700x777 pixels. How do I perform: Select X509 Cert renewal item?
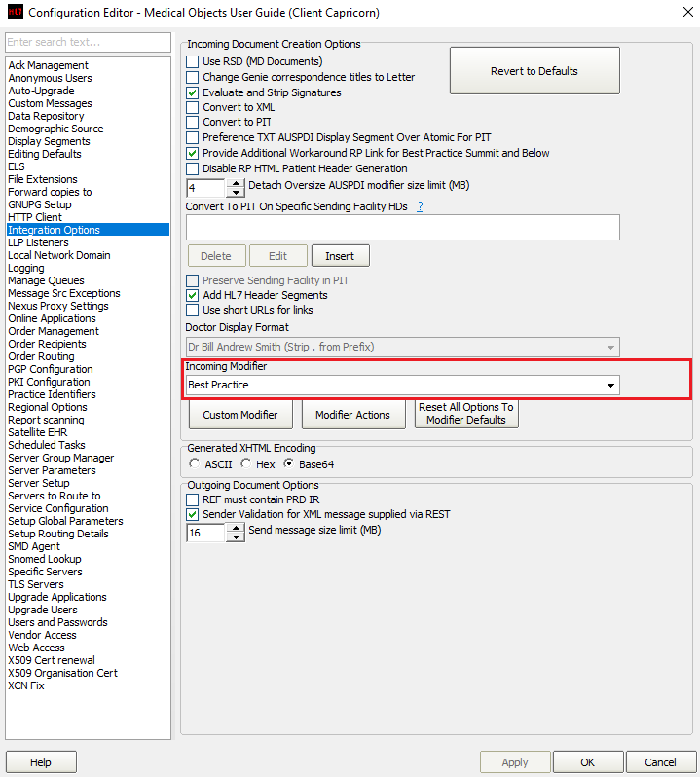(52, 660)
